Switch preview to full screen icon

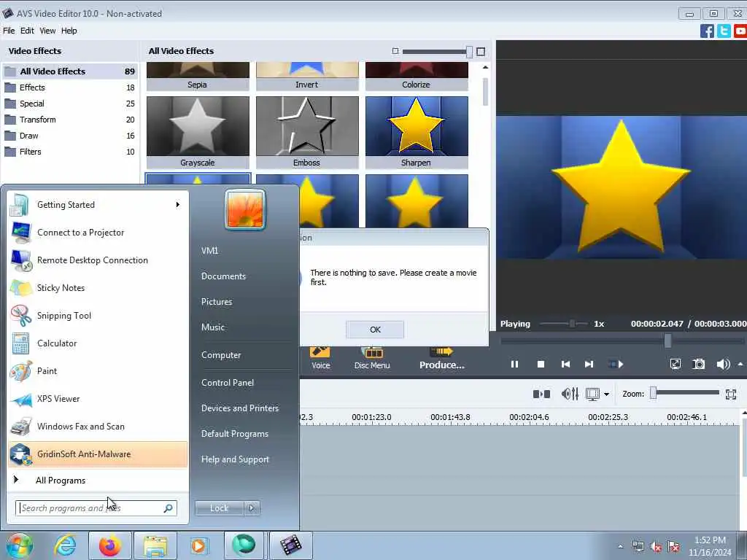coord(675,365)
